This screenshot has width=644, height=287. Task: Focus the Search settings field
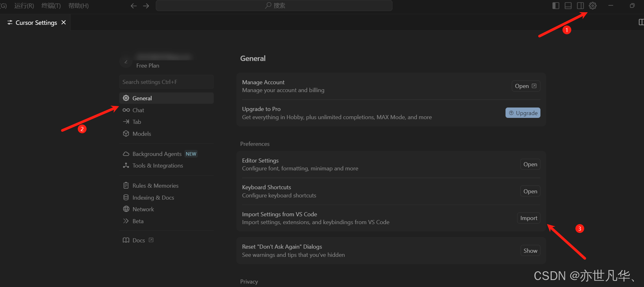[x=166, y=82]
